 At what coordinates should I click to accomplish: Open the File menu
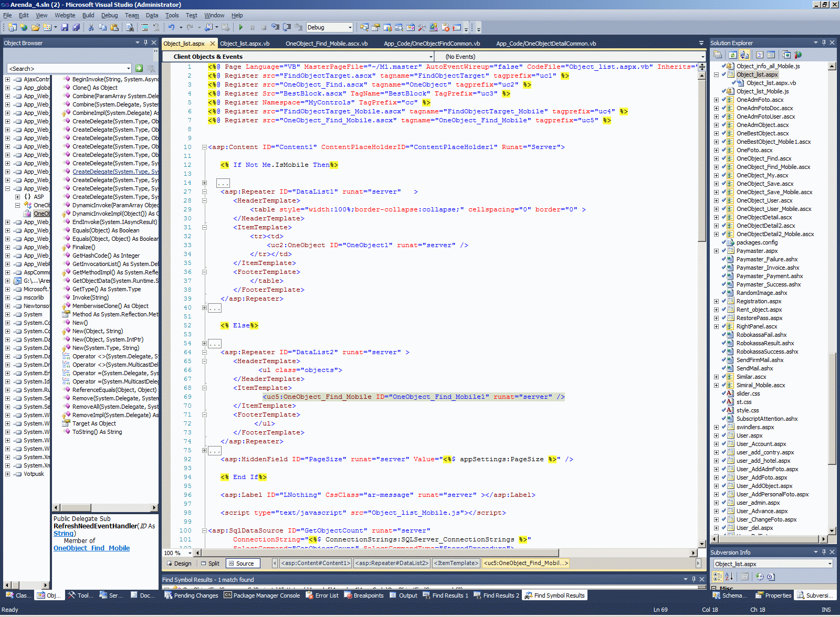[7, 15]
